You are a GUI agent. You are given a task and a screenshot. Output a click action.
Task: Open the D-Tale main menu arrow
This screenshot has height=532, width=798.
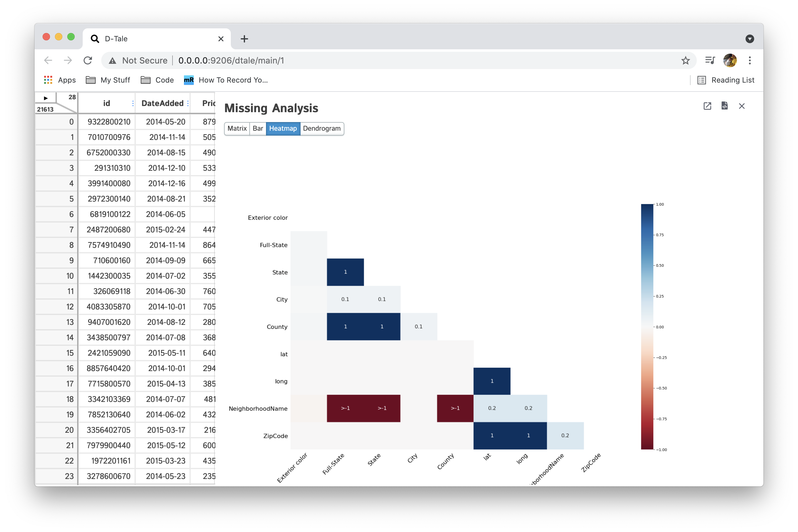tap(46, 98)
